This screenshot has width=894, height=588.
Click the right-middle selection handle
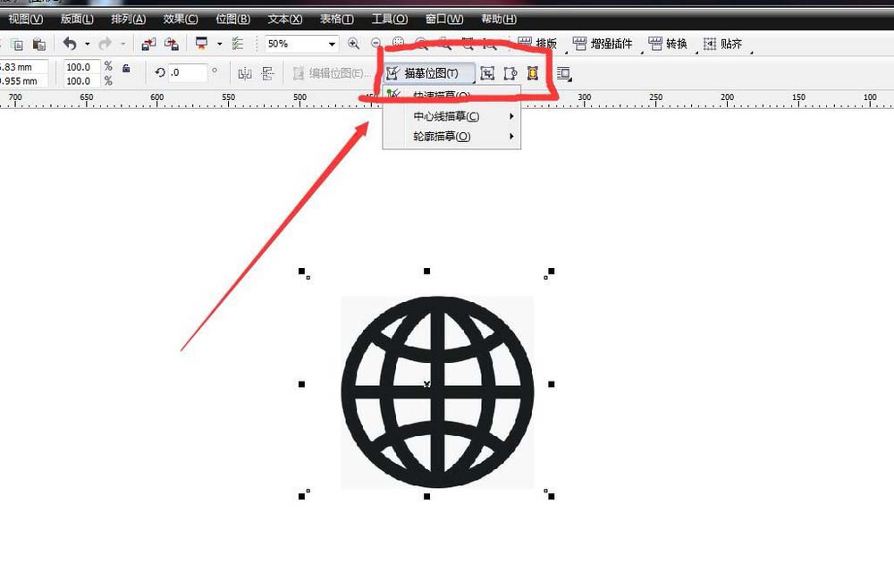[552, 384]
